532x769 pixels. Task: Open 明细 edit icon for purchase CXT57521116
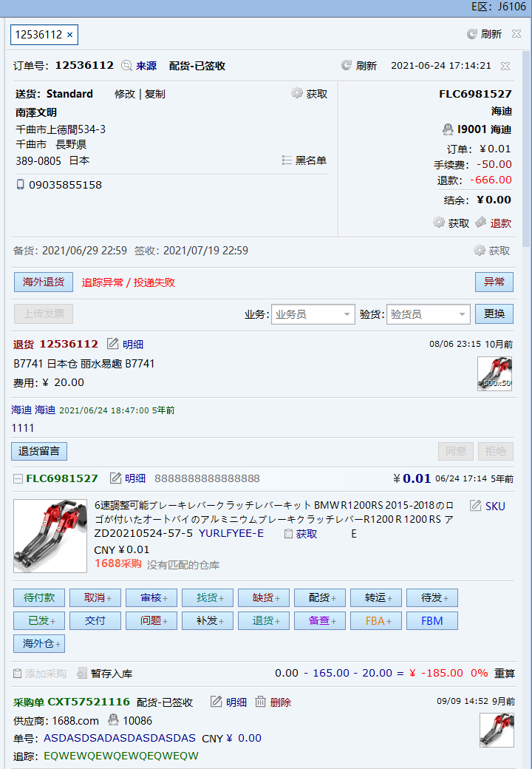(216, 702)
